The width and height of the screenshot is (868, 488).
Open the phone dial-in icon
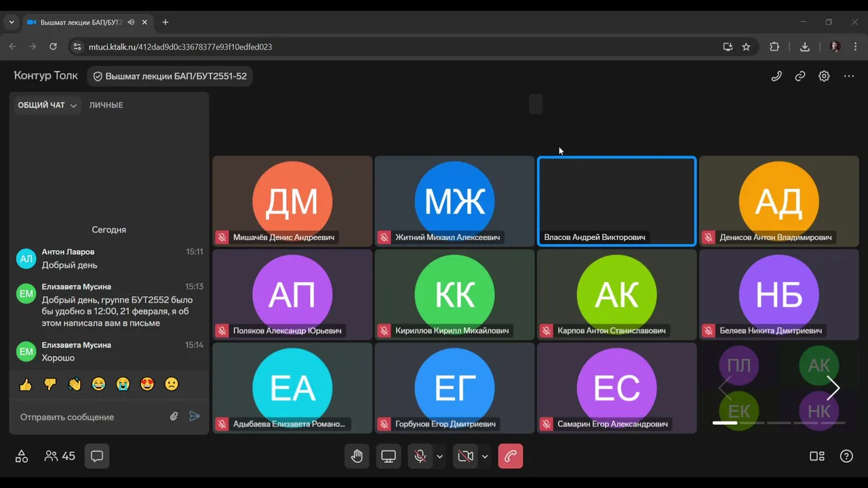pyautogui.click(x=776, y=76)
